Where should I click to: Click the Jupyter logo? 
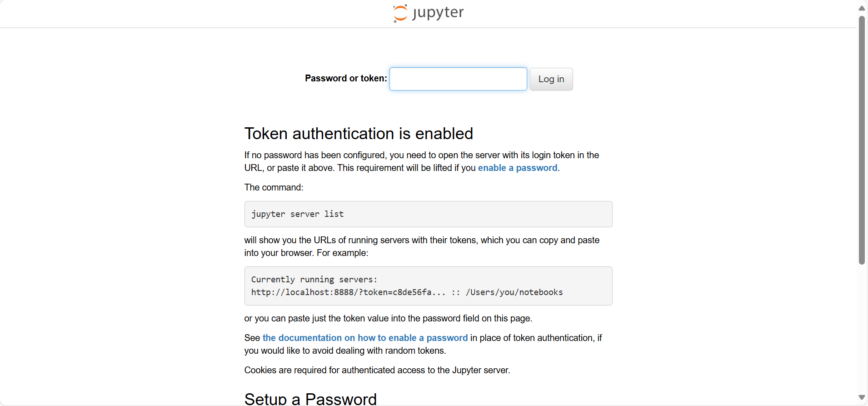click(x=428, y=13)
